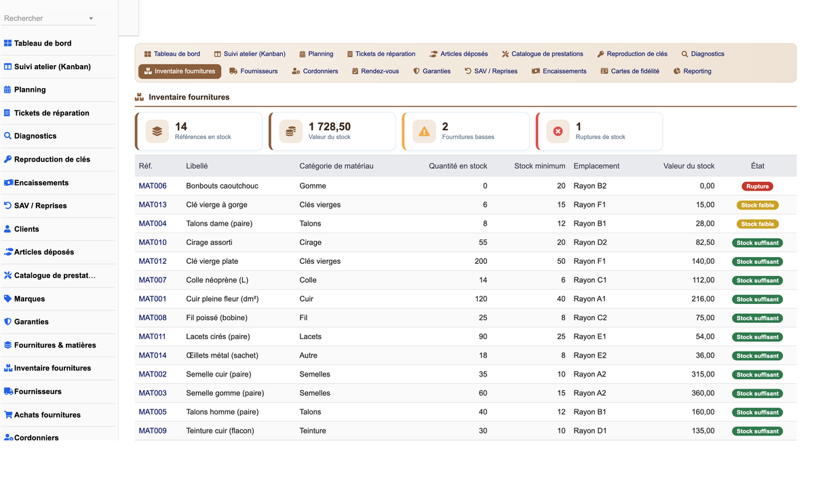Select Encaissements in top navigation
Screen dimensions: 814x504
(559, 71)
